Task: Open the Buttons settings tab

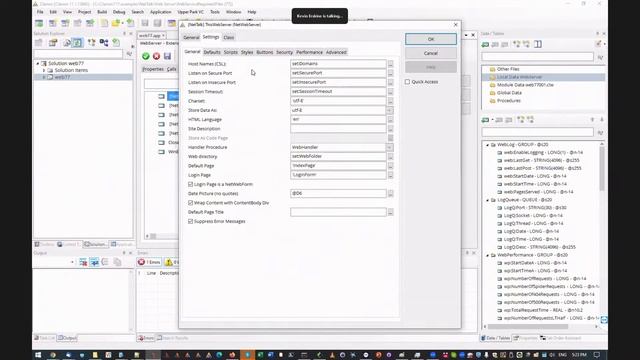Action: (264, 52)
